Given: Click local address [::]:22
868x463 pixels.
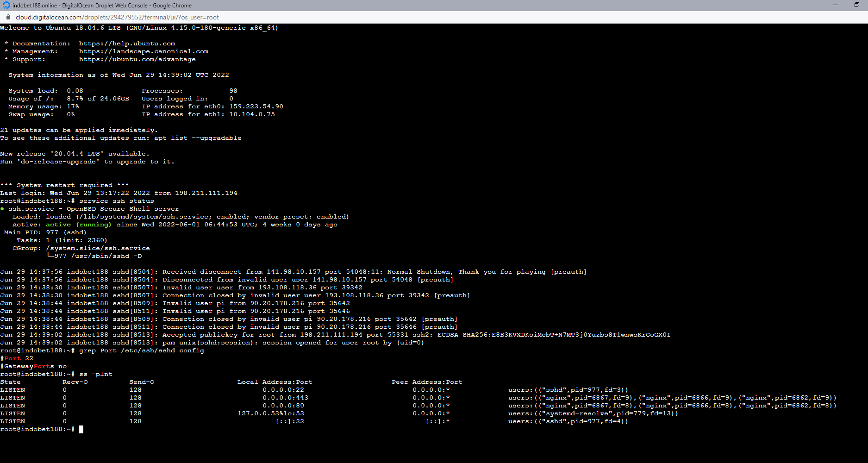Looking at the screenshot, I should 290,421.
